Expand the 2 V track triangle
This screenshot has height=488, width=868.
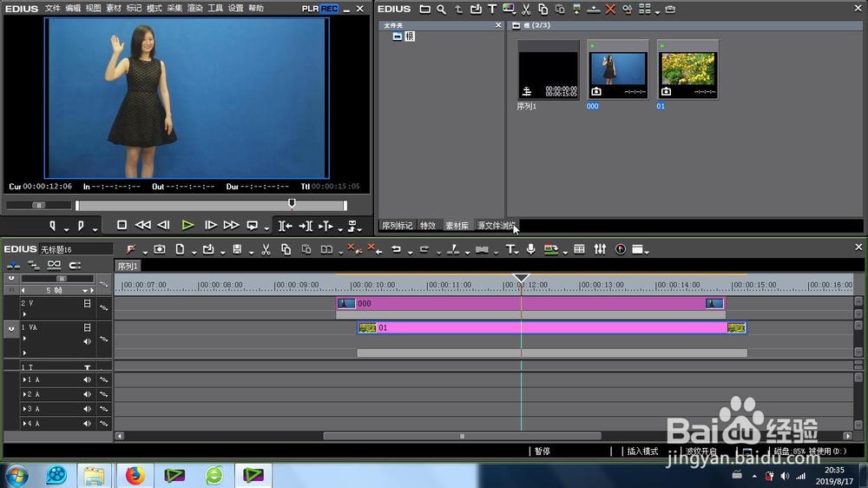coord(24,314)
